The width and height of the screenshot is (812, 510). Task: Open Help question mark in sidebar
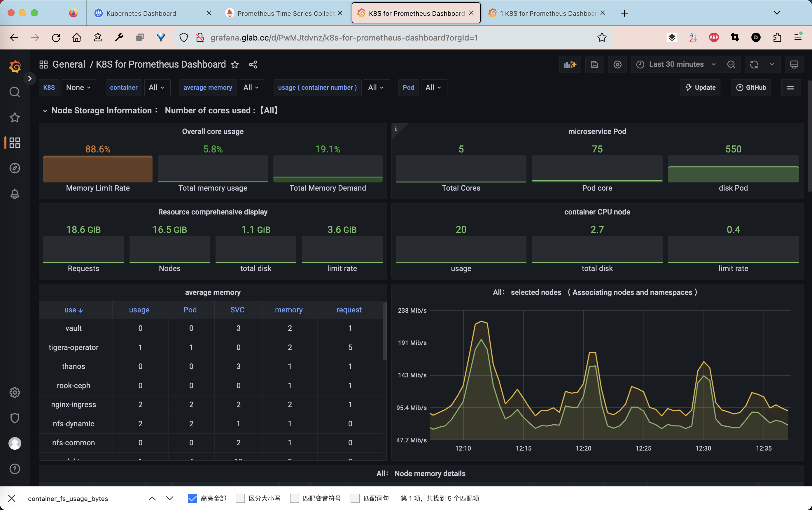(15, 469)
